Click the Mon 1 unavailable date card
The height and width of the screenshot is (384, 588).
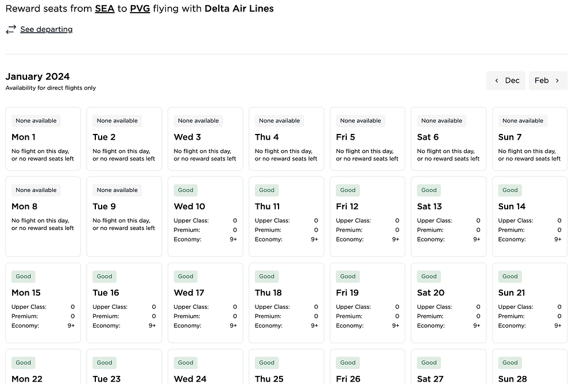[x=43, y=139]
